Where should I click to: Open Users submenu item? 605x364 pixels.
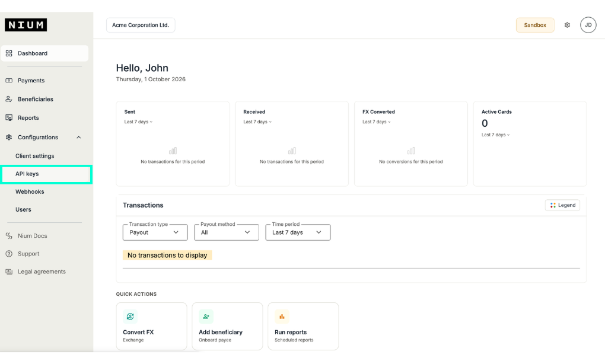point(23,209)
